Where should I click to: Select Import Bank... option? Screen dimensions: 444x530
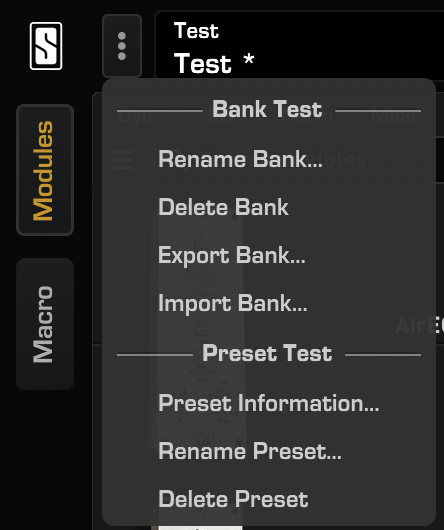(233, 303)
